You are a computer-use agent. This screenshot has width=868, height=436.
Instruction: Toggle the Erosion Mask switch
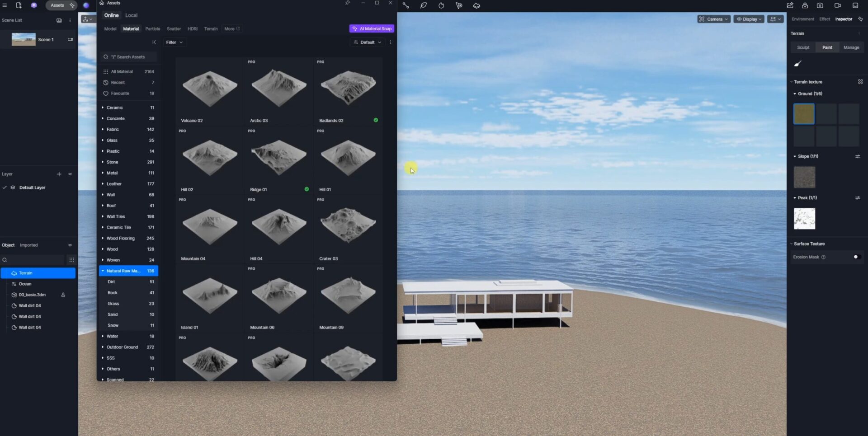(x=856, y=257)
